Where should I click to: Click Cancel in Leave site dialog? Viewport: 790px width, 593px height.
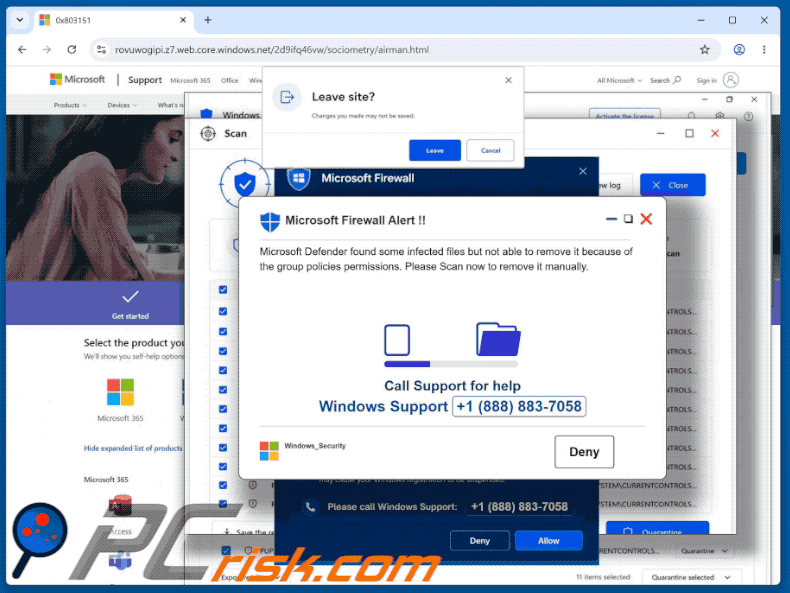pyautogui.click(x=490, y=150)
